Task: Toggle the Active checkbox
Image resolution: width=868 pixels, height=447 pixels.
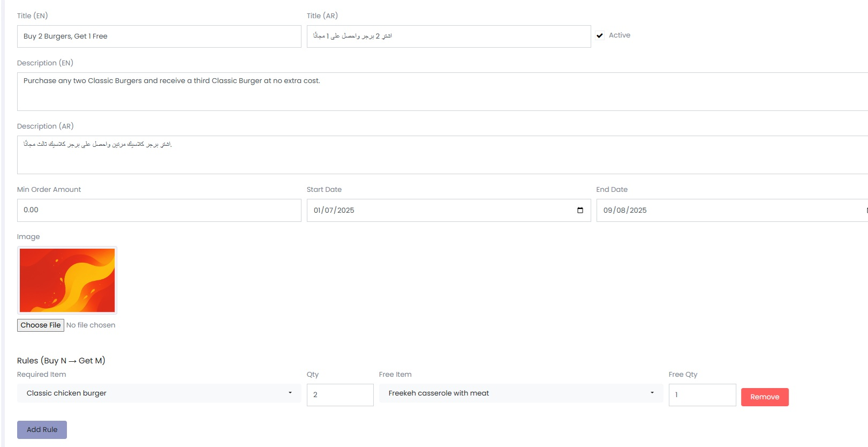Action: pos(600,36)
